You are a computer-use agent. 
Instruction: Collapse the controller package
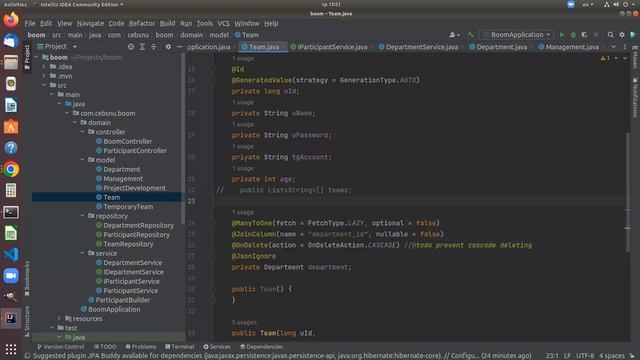[82, 132]
